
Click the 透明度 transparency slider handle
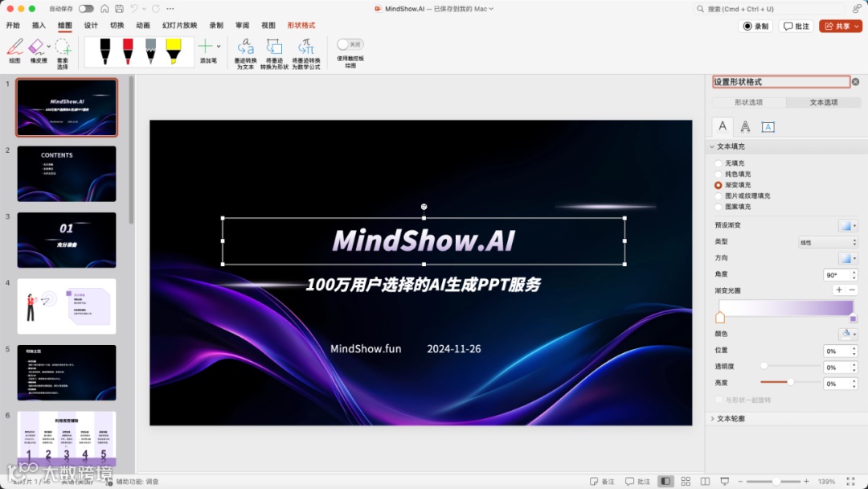[x=764, y=366]
